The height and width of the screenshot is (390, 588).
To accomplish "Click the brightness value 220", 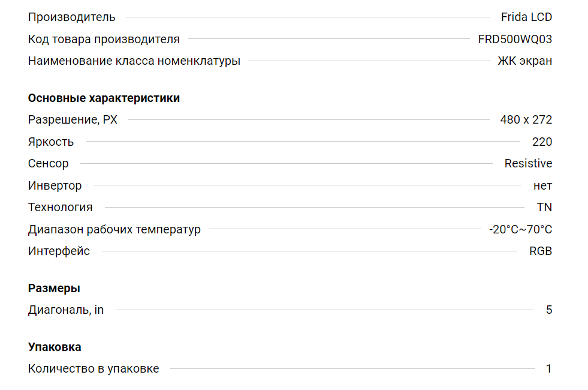I will coord(542,142).
